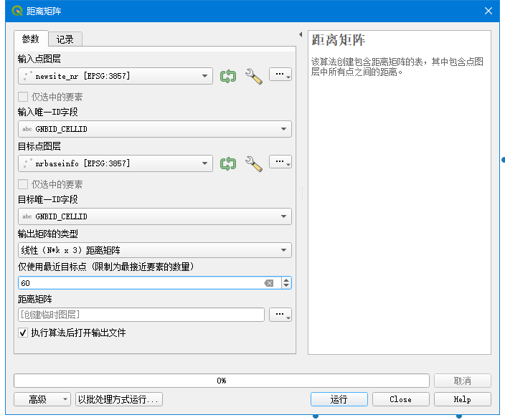Click the 取消 button
505x420 pixels.
(x=463, y=381)
